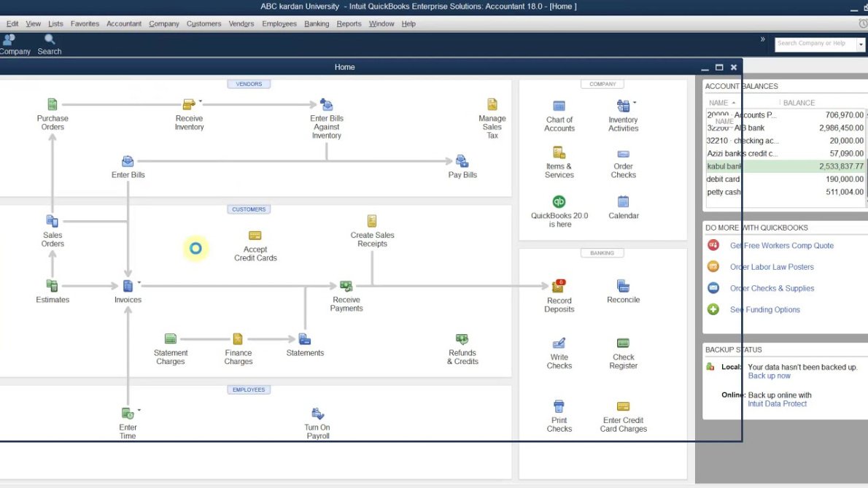Select the debit card balance row

tap(785, 179)
